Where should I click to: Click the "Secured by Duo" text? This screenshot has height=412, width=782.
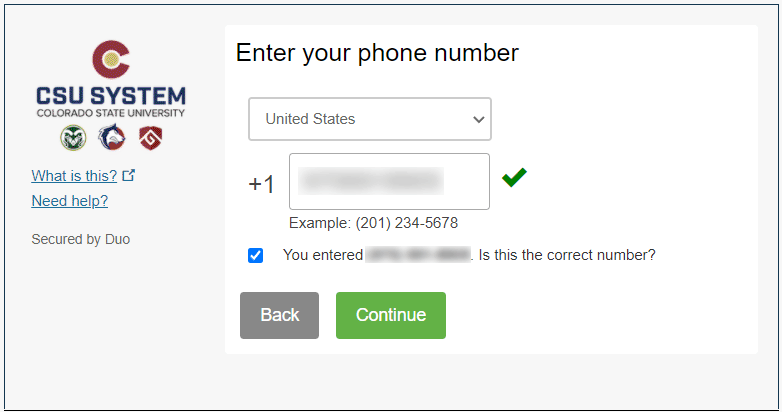tap(81, 239)
